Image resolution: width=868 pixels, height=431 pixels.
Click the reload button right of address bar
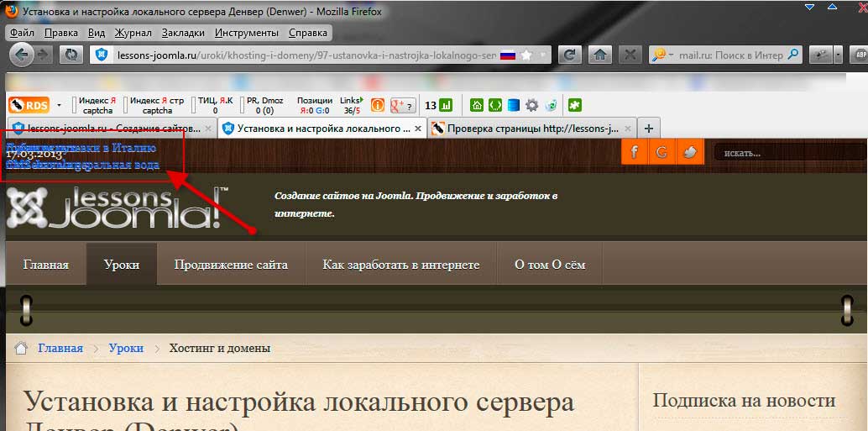[x=570, y=55]
